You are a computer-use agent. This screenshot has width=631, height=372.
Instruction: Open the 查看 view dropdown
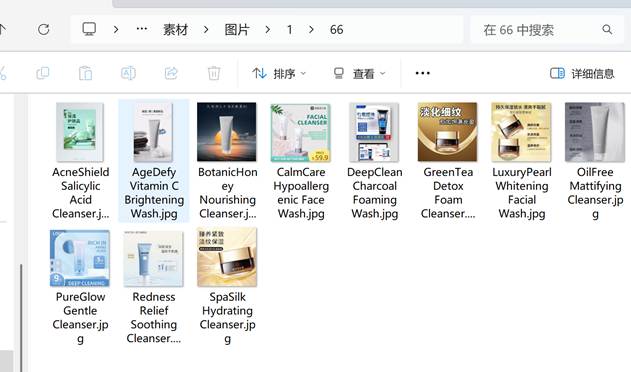click(359, 73)
